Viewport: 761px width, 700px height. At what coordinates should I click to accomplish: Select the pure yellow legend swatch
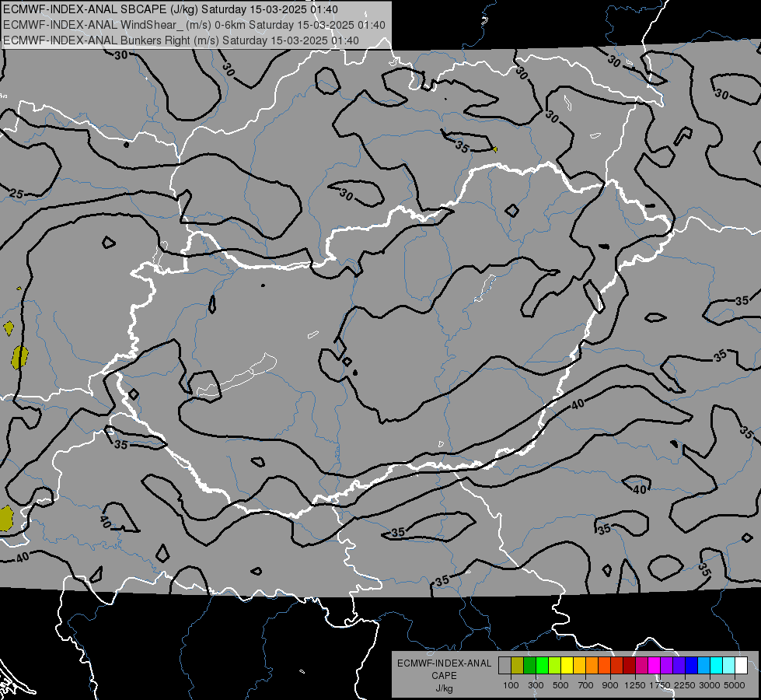(567, 665)
